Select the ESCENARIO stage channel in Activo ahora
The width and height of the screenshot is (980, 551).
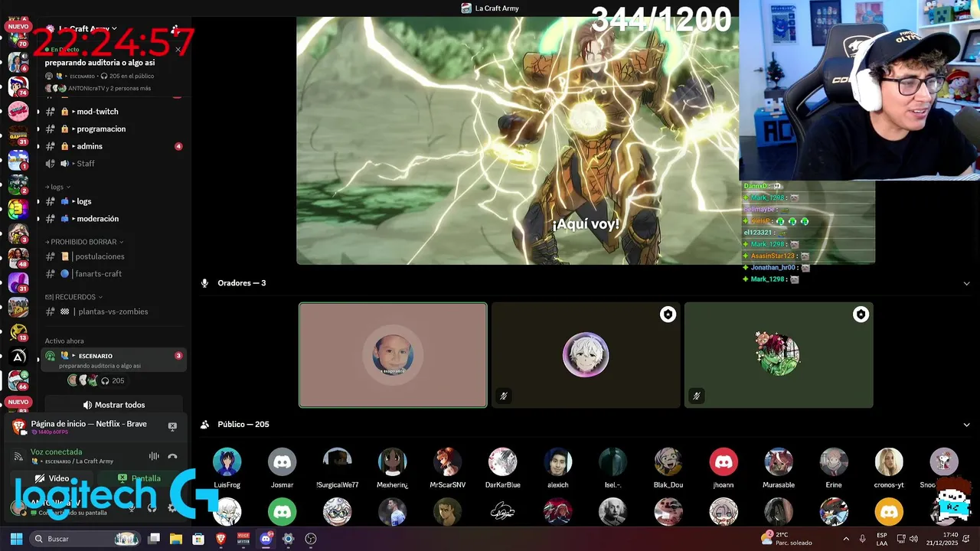114,360
